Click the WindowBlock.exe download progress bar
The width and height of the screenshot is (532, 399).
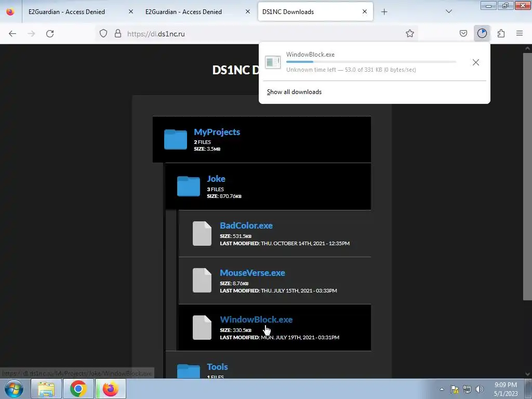[x=371, y=62]
